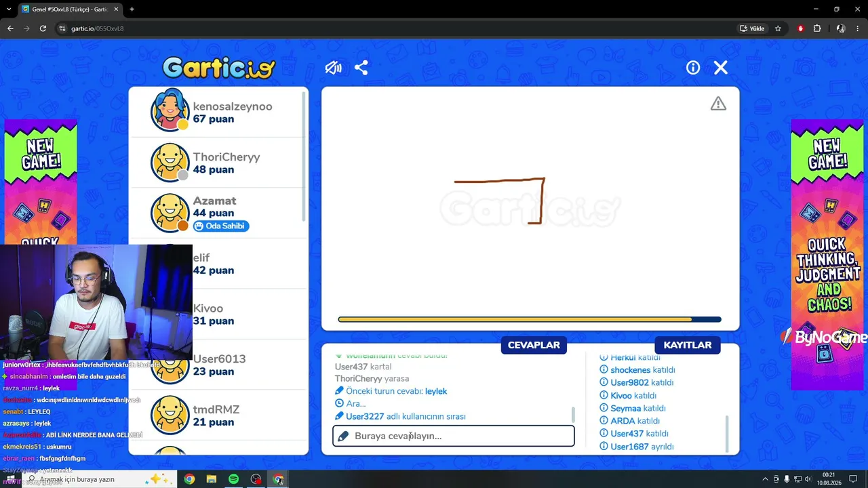Viewport: 868px width, 488px height.
Task: Click the info icon beside 'Seymaa katıldı'
Action: (x=604, y=408)
